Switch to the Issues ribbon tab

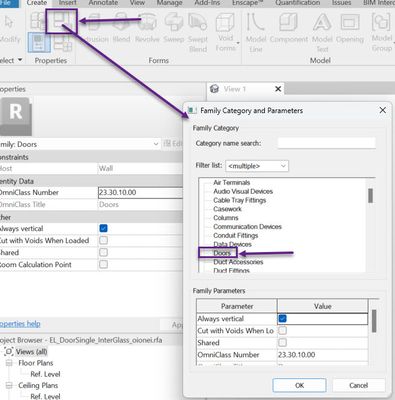click(341, 3)
